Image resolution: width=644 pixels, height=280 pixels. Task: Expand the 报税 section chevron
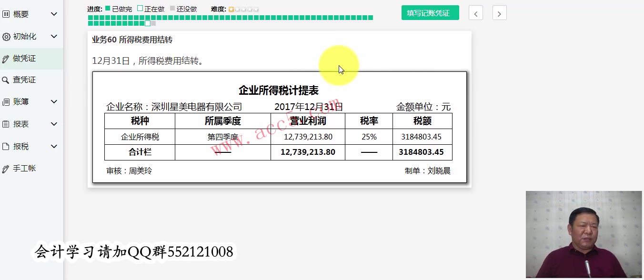53,146
